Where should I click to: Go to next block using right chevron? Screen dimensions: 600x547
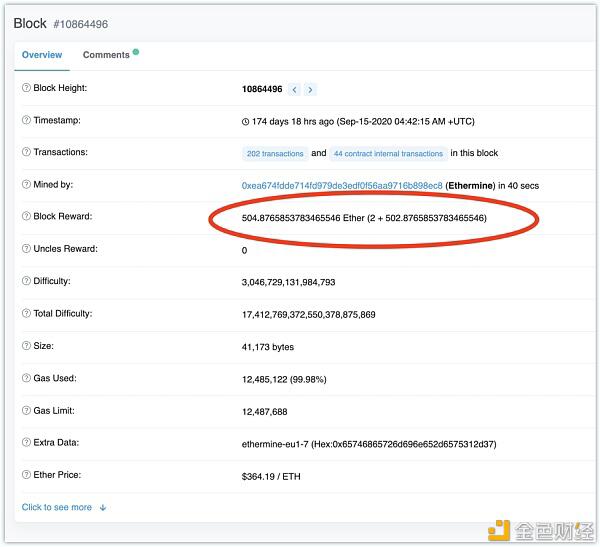[310, 90]
